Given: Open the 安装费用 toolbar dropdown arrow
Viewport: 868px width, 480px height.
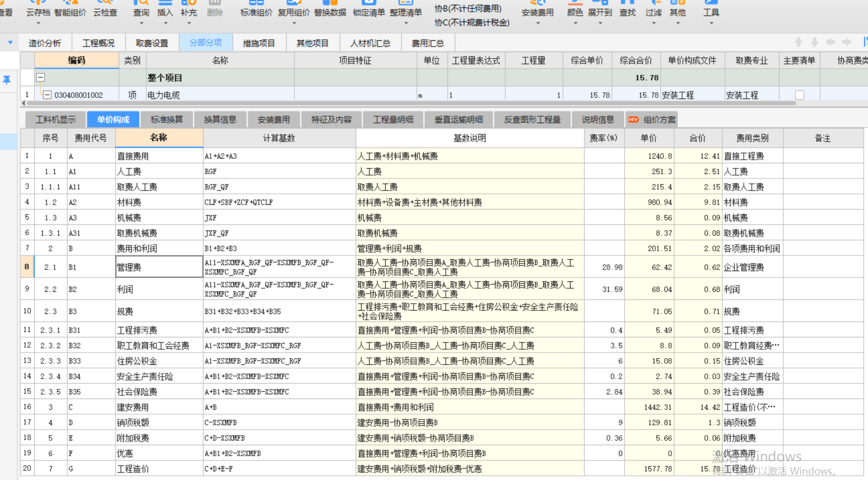Looking at the screenshot, I should 537,23.
